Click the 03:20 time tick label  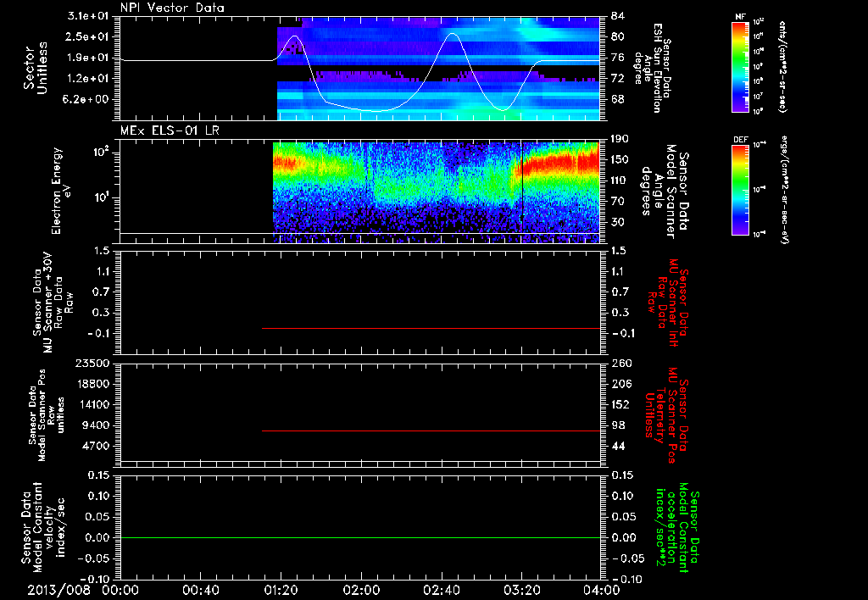[x=521, y=590]
